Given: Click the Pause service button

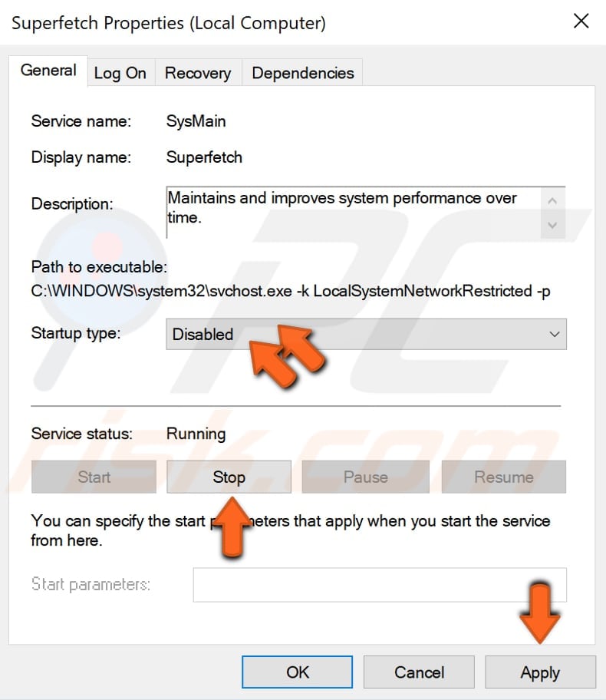Looking at the screenshot, I should pyautogui.click(x=365, y=476).
